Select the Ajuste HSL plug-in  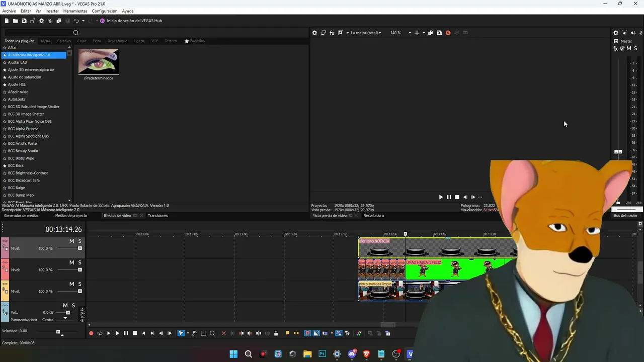[x=17, y=84]
